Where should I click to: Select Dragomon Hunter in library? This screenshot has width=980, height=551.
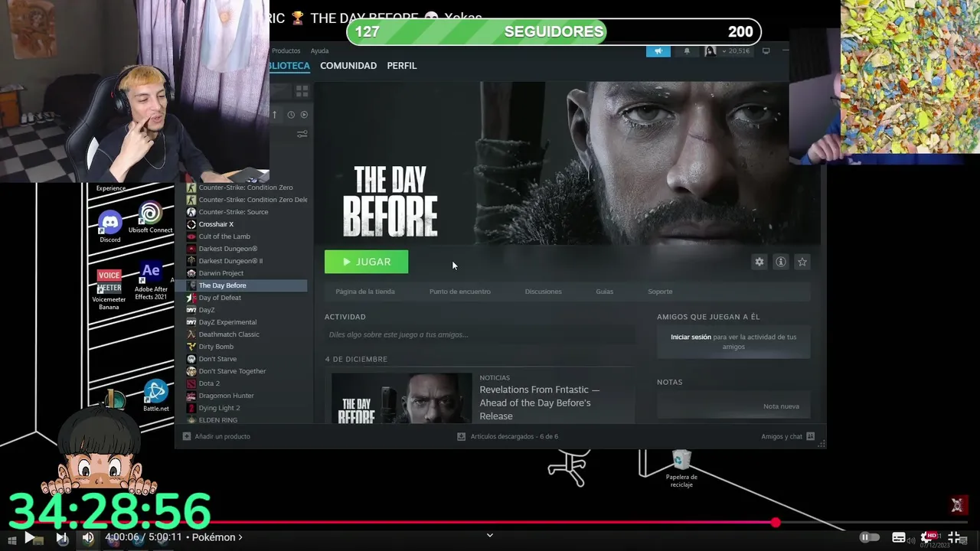(x=226, y=396)
